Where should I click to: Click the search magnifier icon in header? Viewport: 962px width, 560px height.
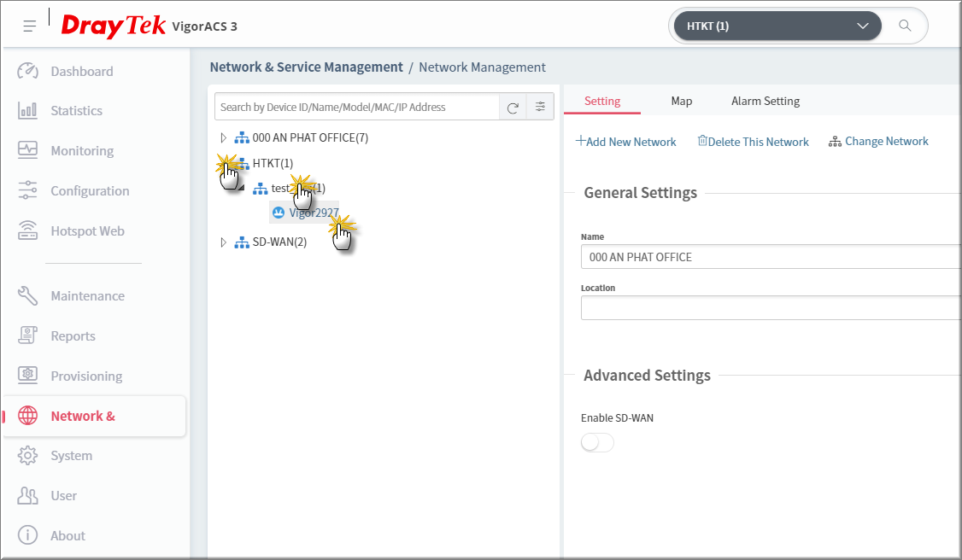905,25
